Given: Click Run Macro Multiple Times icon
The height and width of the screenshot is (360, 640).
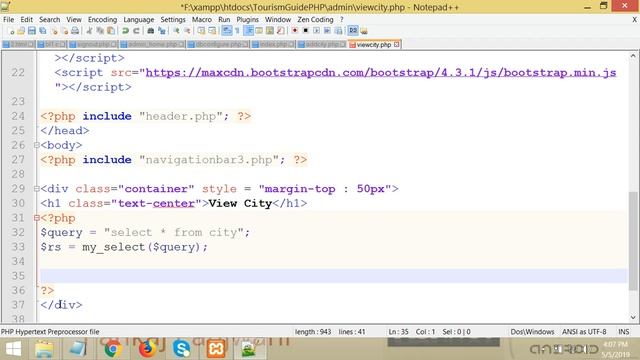Looking at the screenshot, I should coord(327,31).
